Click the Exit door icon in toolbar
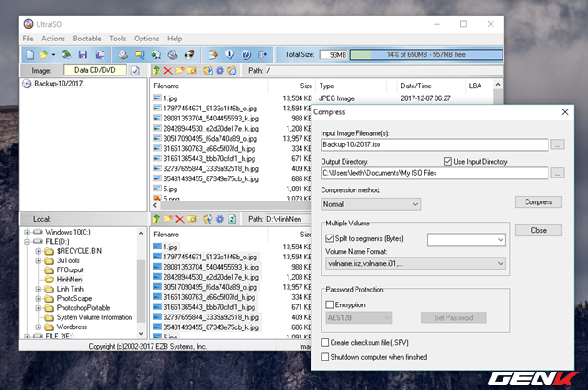Screen dimensions: 588x390 (263, 55)
